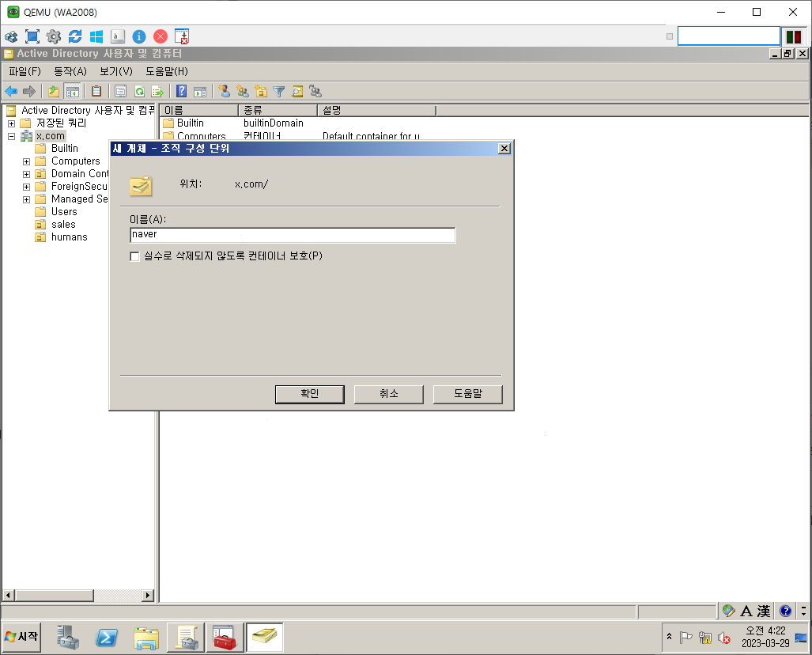Click the 이름 column header
Screen dimensions: 812x655
(x=199, y=111)
